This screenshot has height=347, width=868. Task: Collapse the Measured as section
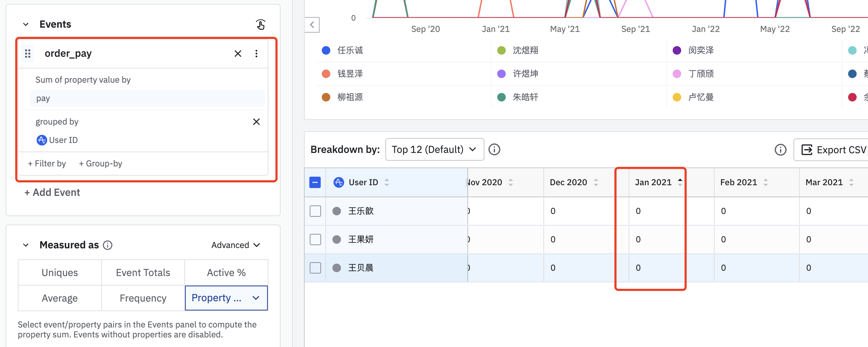(x=26, y=245)
